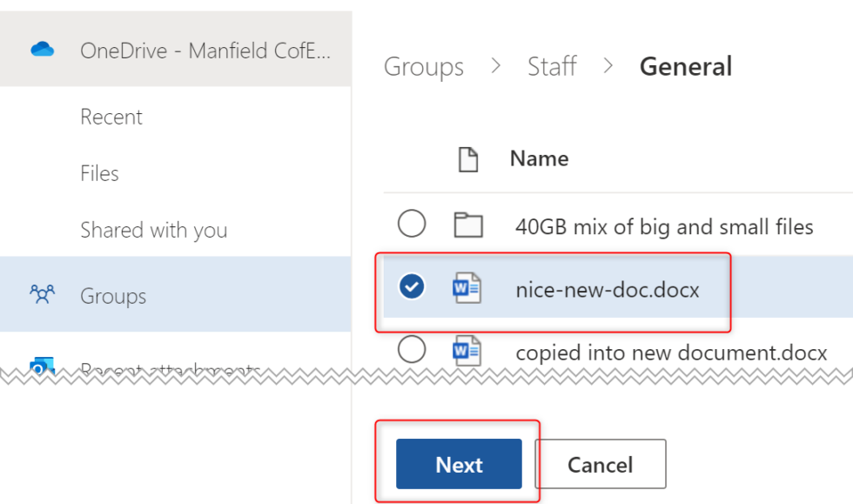This screenshot has height=504, width=853.
Task: Click the Word icon for copied into new document
Action: click(468, 352)
